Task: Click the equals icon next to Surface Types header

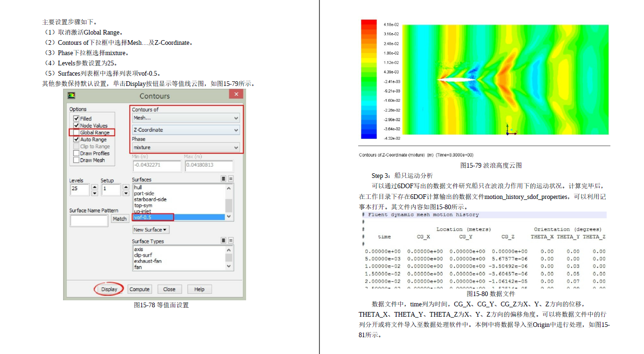Action: tap(231, 240)
